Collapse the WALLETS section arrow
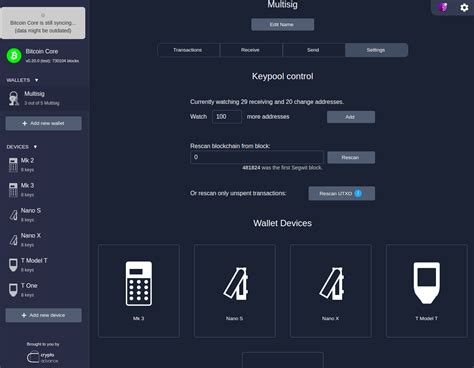 (x=37, y=80)
